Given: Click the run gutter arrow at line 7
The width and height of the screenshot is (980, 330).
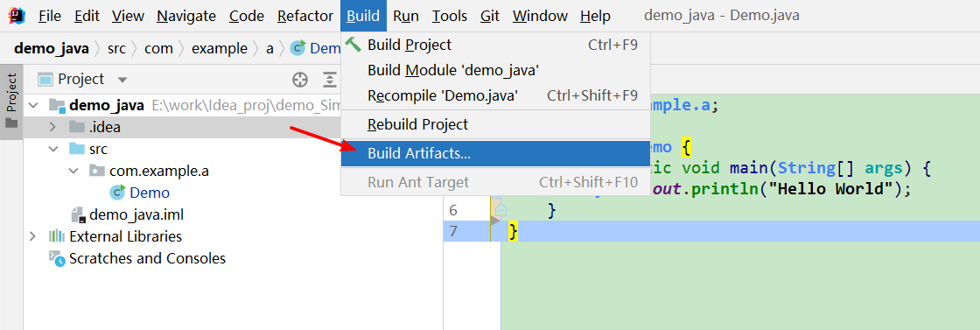Looking at the screenshot, I should tap(495, 220).
